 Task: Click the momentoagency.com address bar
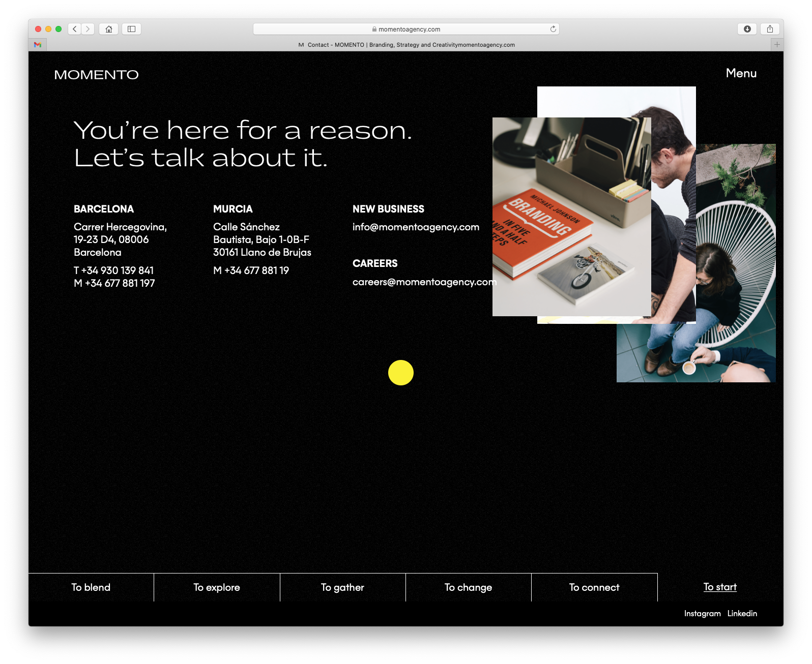[405, 29]
